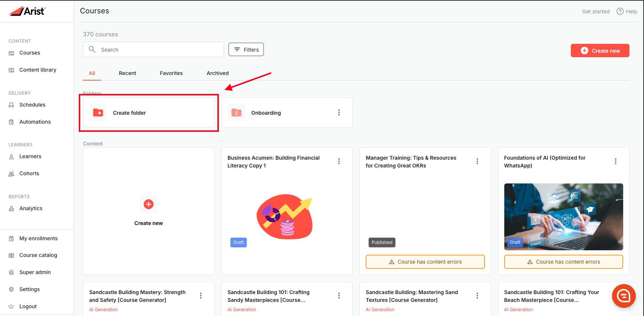Open Courses via its sidebar icon

(12, 53)
